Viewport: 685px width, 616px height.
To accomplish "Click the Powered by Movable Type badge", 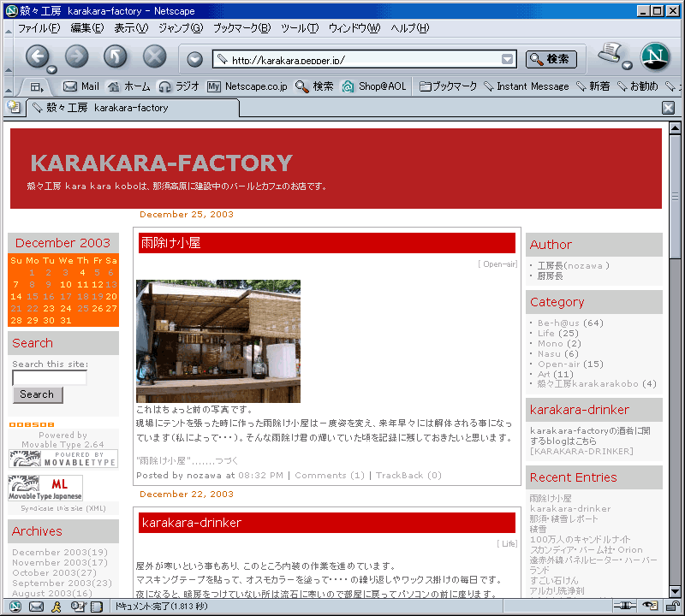I will [x=63, y=459].
